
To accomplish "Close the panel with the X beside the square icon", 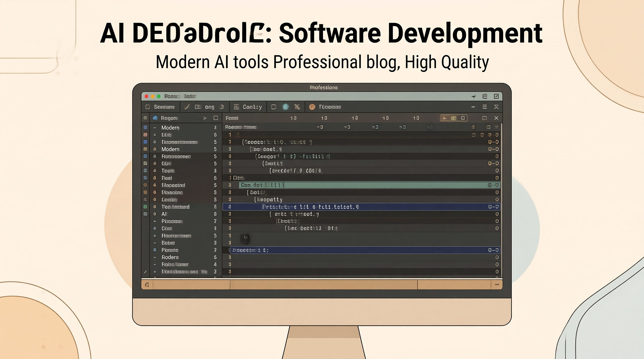I will pos(496,118).
